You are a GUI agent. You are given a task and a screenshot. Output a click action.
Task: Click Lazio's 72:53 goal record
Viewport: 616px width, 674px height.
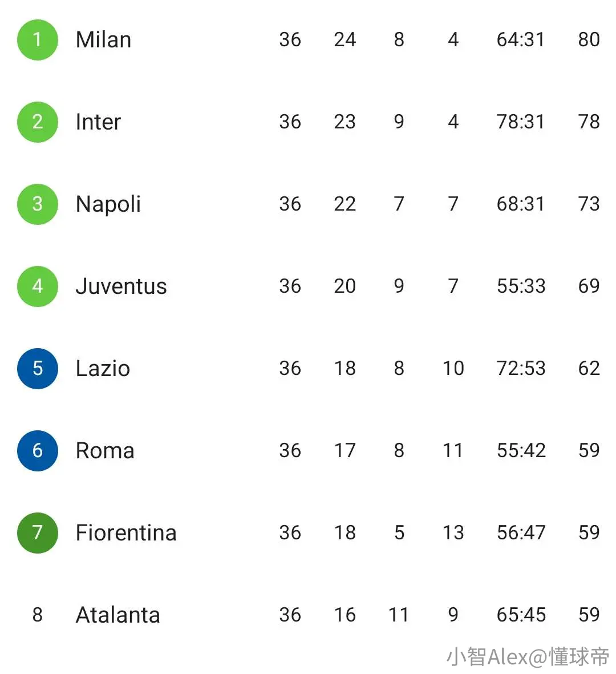click(x=521, y=368)
